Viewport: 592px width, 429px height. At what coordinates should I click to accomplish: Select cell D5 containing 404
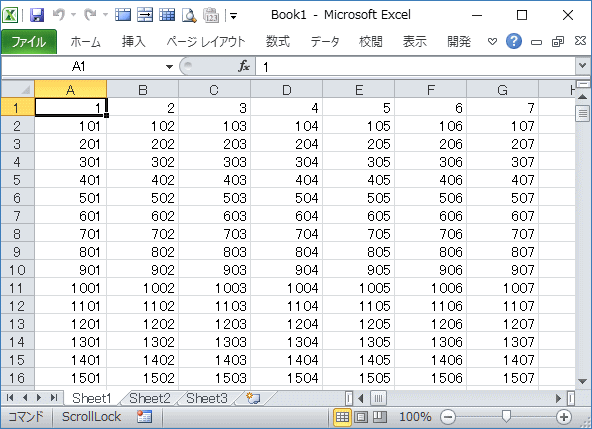coord(287,180)
